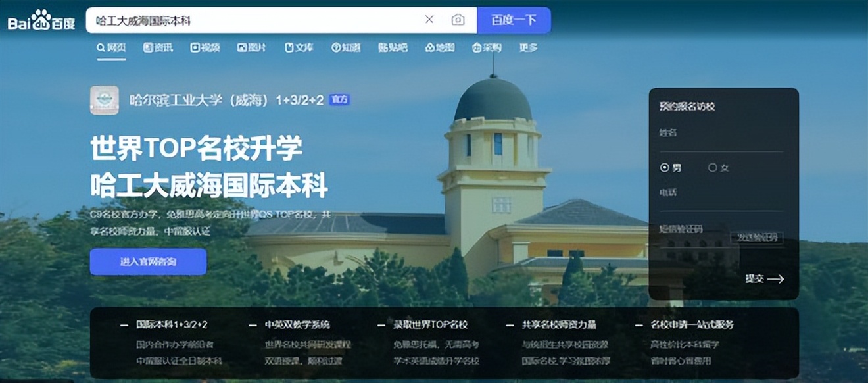Screen dimensions: 868x383
Task: Open image search via the camera icon
Action: click(458, 20)
